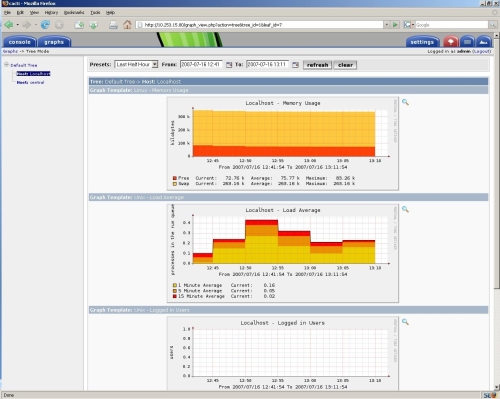Click the red 15 Minute Average swatch
This screenshot has height=399, width=500.
click(175, 296)
